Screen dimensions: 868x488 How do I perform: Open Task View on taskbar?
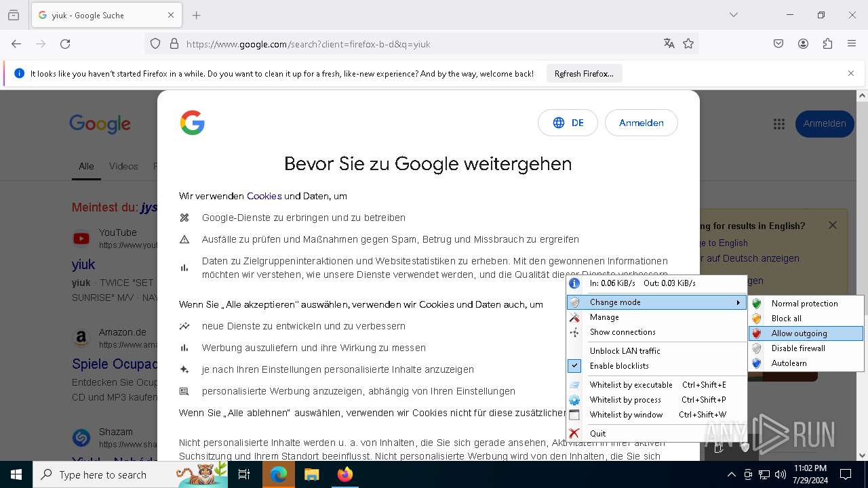coord(244,474)
